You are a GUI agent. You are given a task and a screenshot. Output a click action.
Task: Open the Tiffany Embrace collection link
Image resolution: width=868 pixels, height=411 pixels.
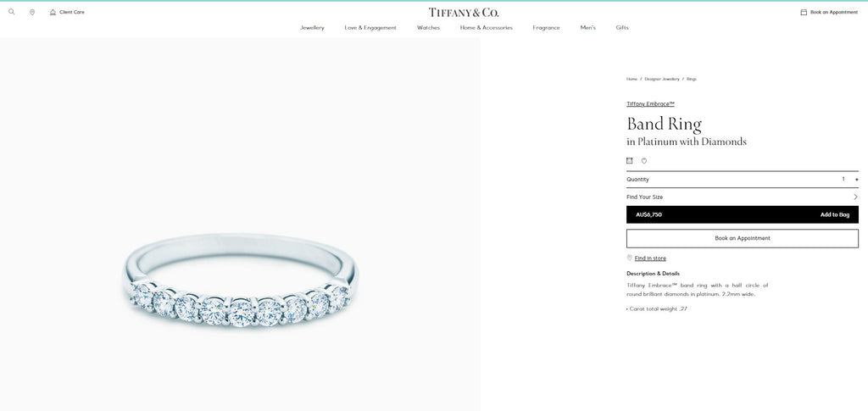click(x=650, y=104)
